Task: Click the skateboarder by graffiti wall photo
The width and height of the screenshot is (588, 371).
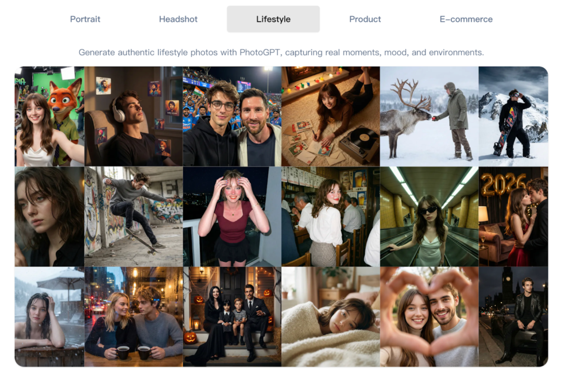Action: point(133,217)
